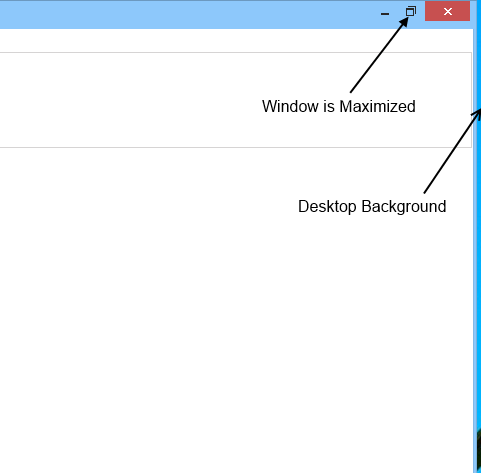Screen dimensions: 481x473
Task: Close the window with the red X
Action: [x=448, y=11]
